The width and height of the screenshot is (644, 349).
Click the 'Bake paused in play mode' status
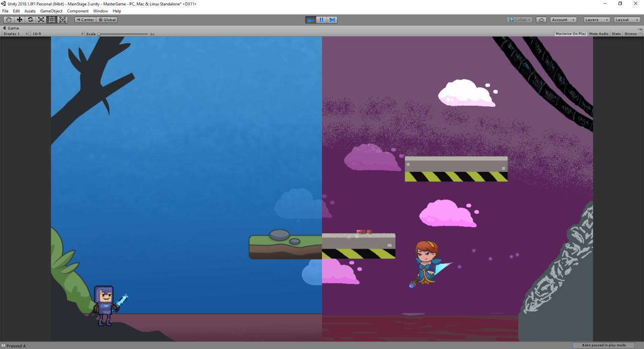tap(604, 345)
